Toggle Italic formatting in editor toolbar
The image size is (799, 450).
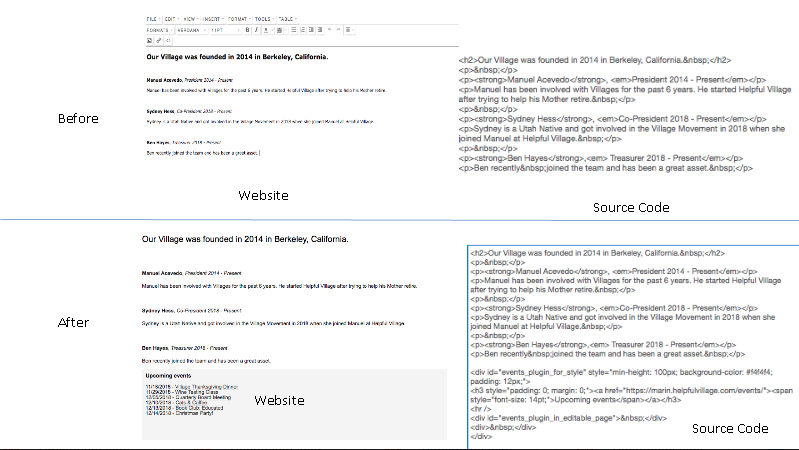(256, 30)
